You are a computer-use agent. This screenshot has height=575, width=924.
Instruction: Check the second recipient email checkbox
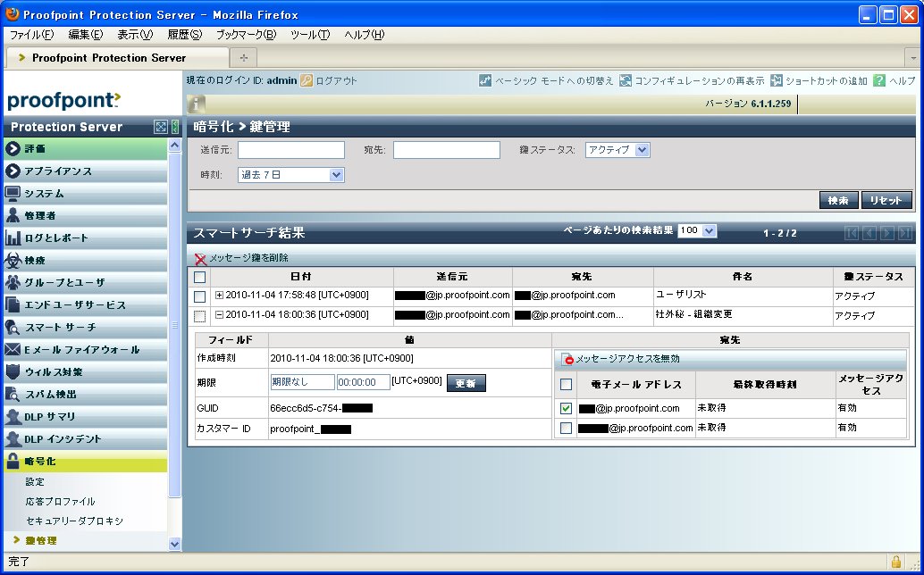[x=566, y=428]
